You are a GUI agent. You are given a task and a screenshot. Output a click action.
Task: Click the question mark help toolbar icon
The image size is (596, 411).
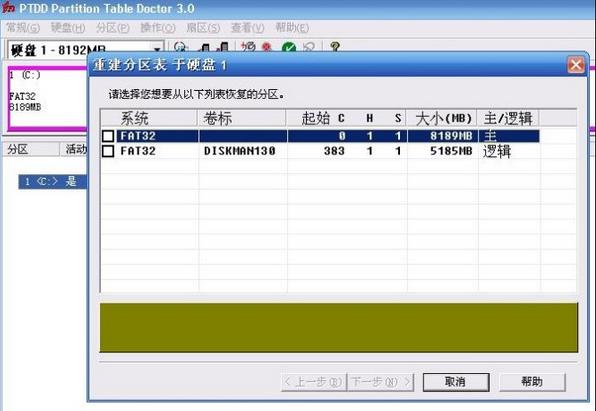click(334, 47)
